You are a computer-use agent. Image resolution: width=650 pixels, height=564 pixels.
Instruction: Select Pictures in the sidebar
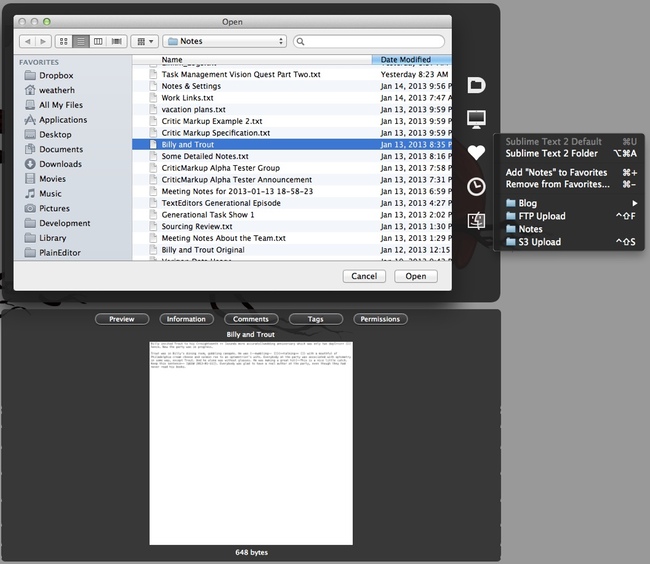(x=47, y=208)
